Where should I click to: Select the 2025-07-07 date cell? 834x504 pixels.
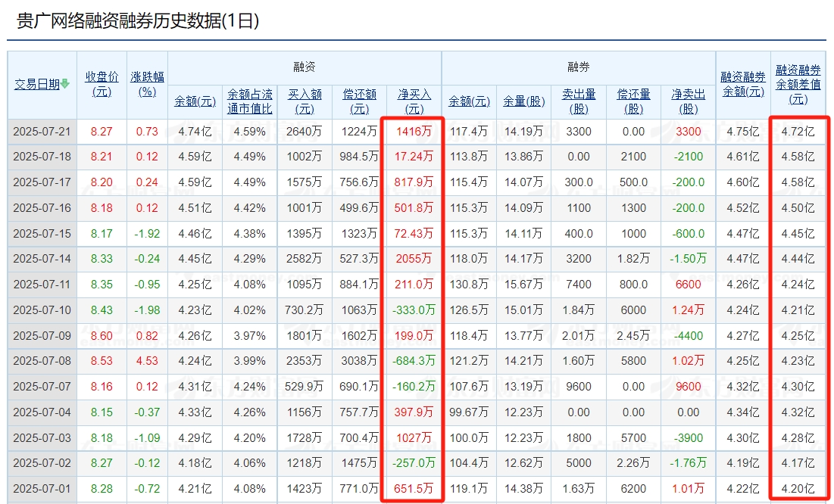tap(42, 387)
